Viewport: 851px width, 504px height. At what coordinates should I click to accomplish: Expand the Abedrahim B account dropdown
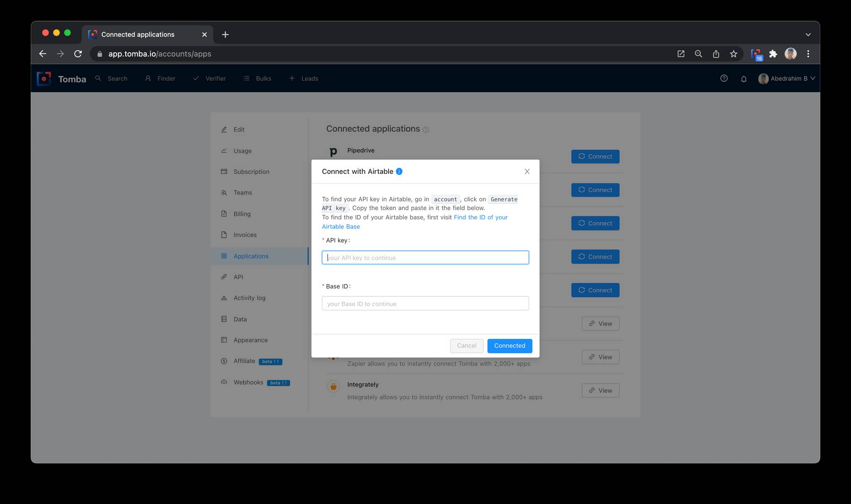(787, 78)
